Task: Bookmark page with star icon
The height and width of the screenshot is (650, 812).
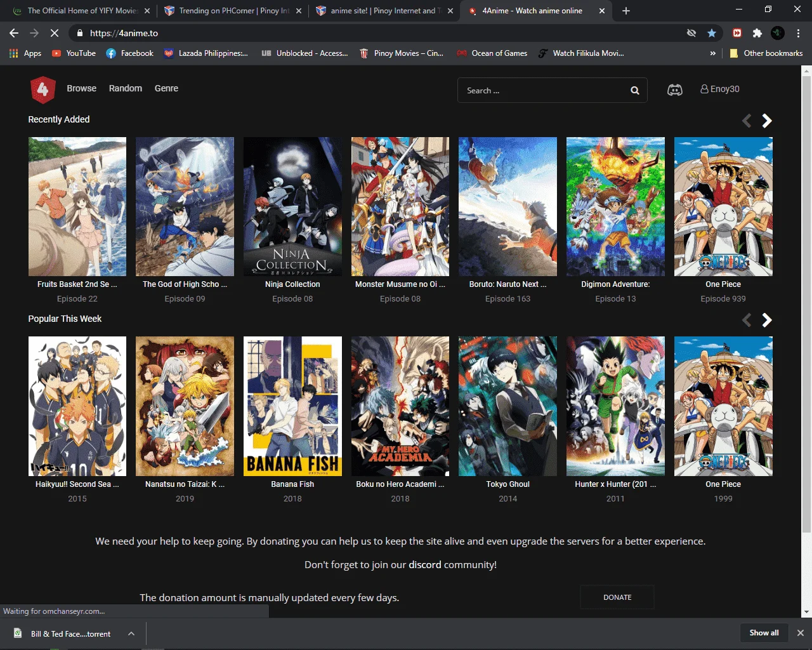Action: [x=712, y=33]
